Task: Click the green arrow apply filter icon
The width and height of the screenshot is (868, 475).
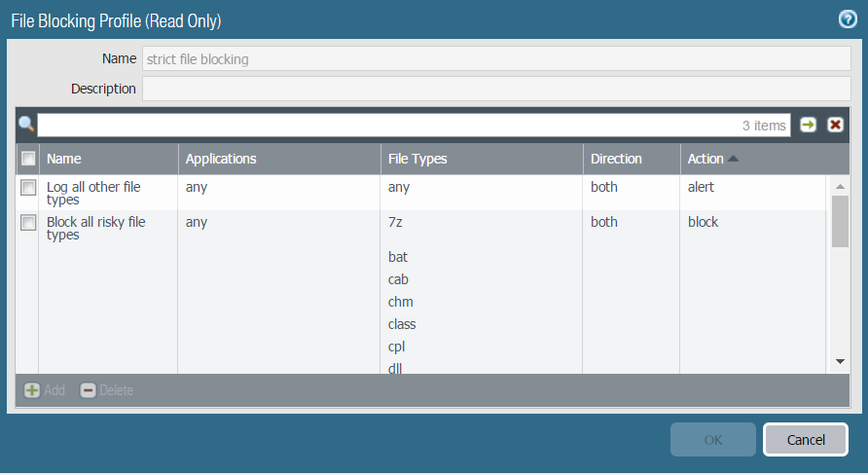Action: [x=808, y=125]
